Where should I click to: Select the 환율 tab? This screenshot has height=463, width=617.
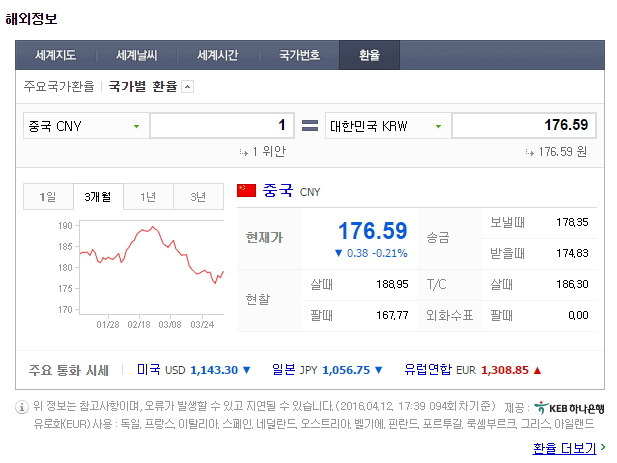tap(369, 55)
